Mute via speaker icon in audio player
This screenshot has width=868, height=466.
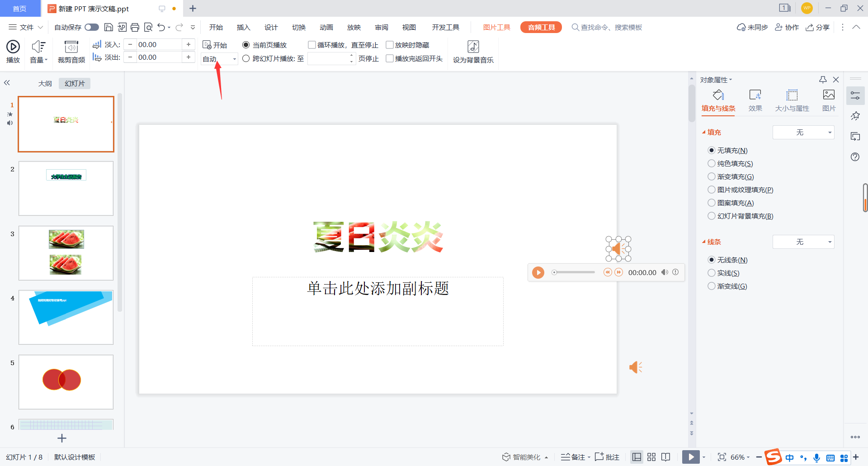click(x=665, y=272)
